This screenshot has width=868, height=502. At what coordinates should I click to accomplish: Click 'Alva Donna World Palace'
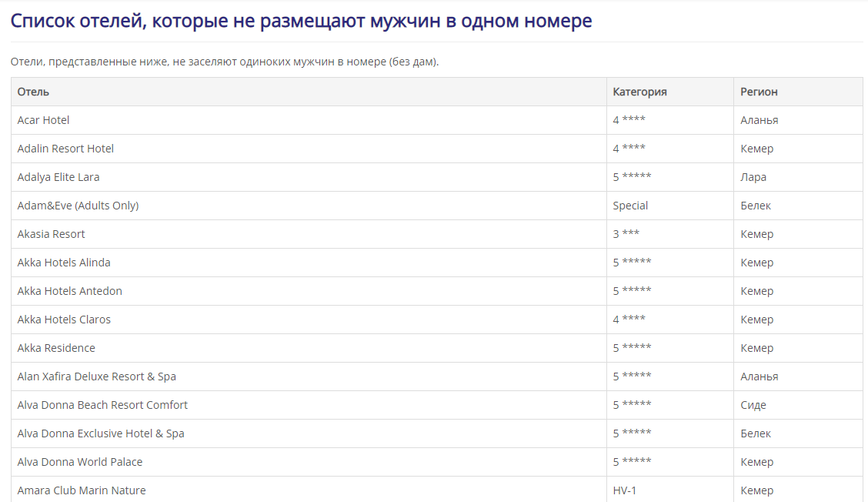[80, 462]
